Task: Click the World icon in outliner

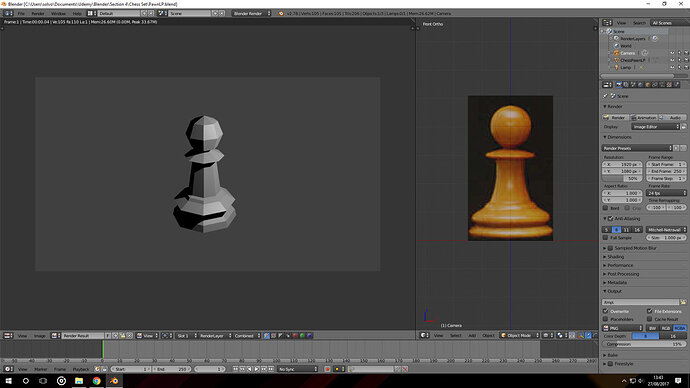Action: point(617,46)
